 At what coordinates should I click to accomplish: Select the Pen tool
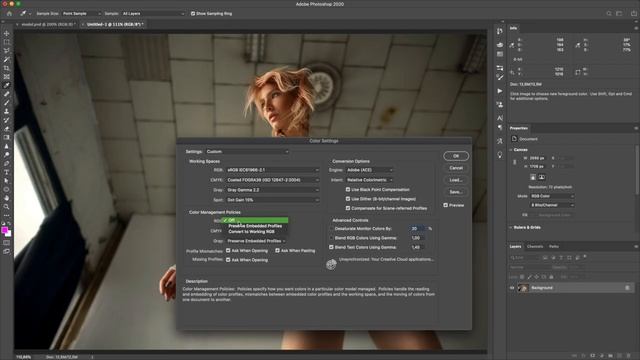click(7, 163)
